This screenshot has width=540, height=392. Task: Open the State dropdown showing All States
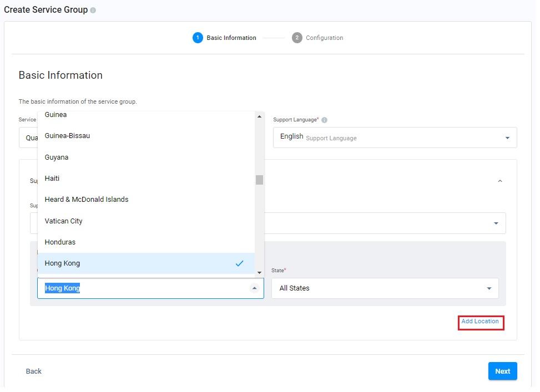489,288
